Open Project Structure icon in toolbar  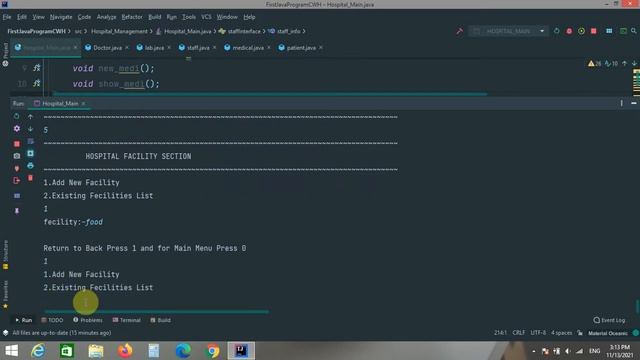(609, 31)
